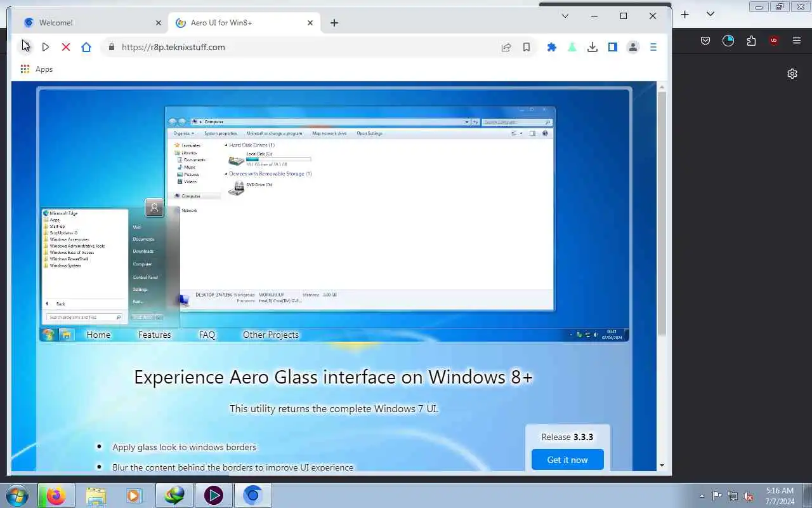This screenshot has width=812, height=508.
Task: Visit Other Projects link
Action: [271, 335]
